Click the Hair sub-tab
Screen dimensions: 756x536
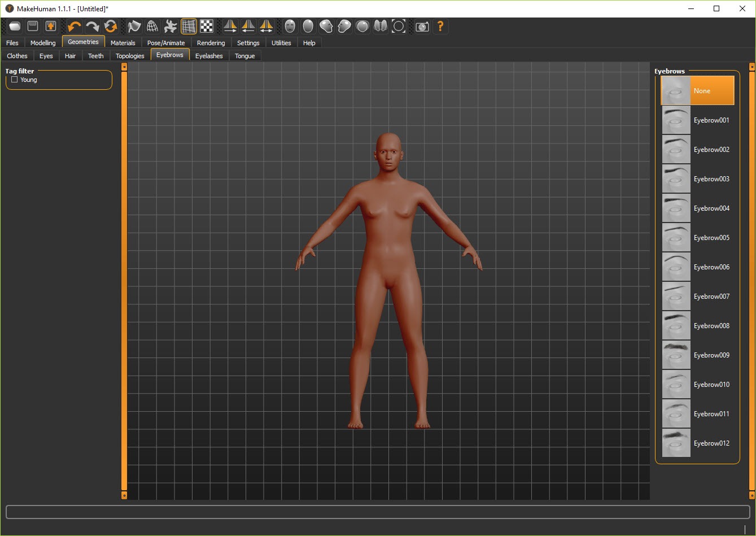(70, 56)
